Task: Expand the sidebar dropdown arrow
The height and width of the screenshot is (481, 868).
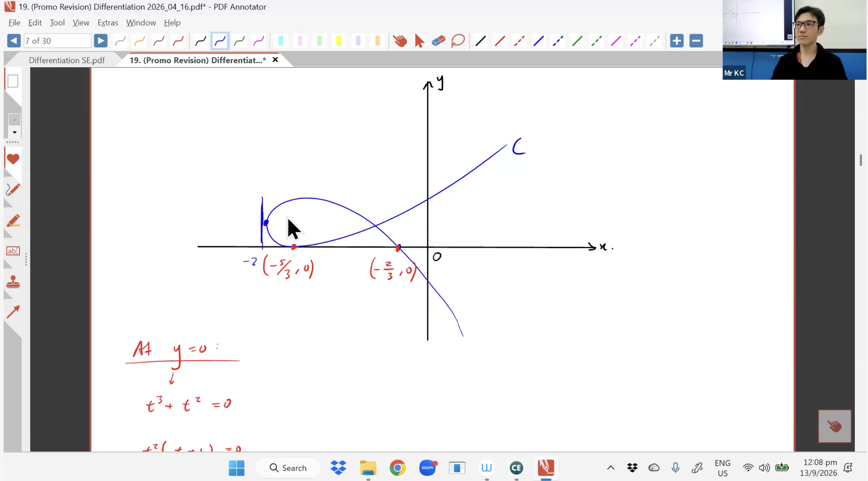Action: 14,132
